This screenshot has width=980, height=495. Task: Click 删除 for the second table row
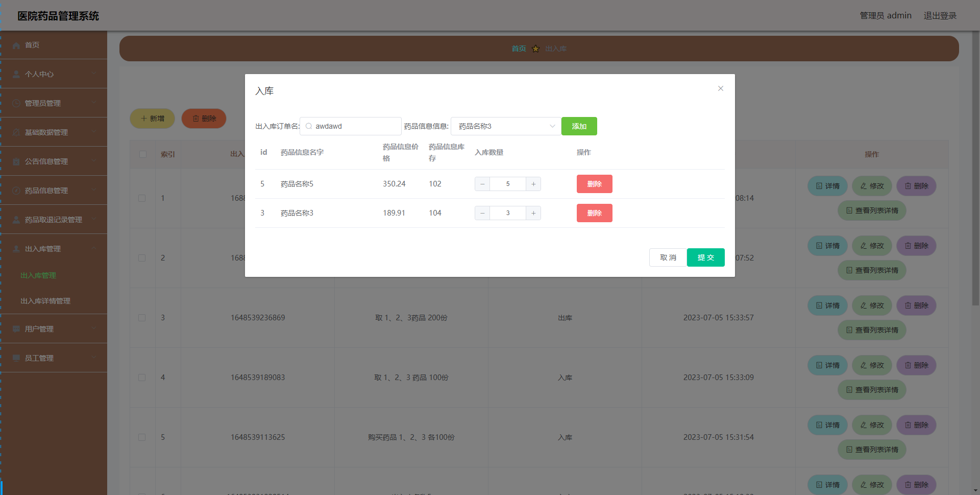point(916,246)
